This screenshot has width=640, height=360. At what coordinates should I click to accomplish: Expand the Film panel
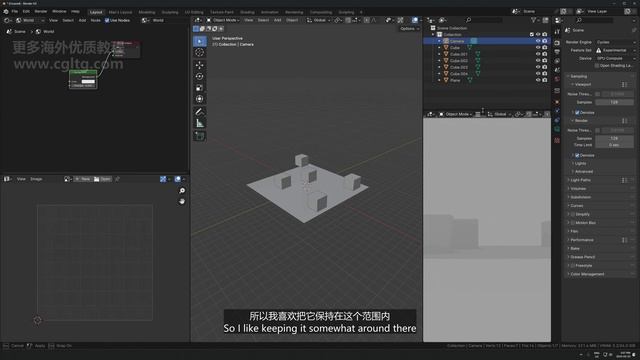tap(574, 231)
